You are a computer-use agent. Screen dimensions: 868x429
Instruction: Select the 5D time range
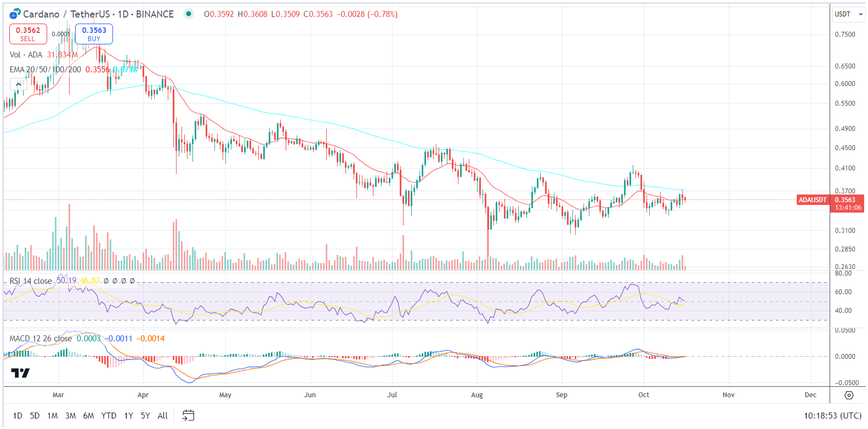[x=35, y=416]
